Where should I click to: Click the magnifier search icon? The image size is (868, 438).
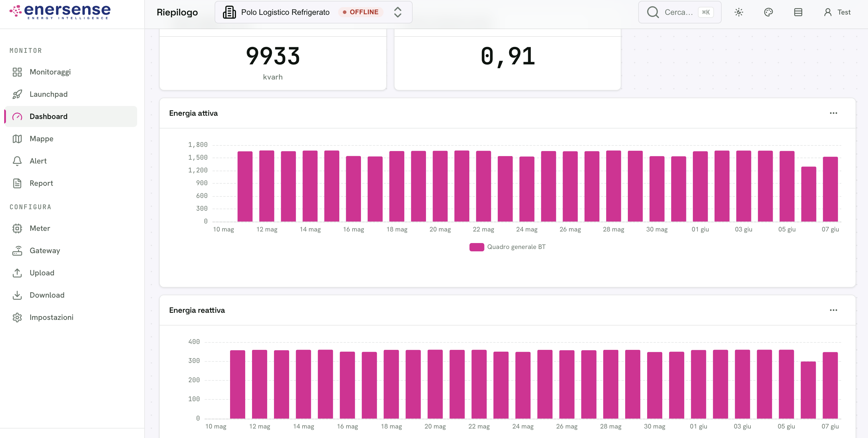[x=653, y=12]
